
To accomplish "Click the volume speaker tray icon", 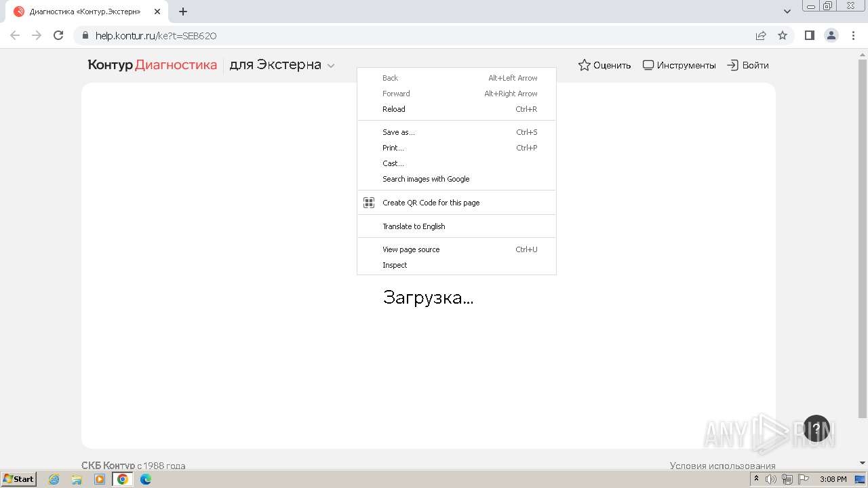I will tap(771, 479).
